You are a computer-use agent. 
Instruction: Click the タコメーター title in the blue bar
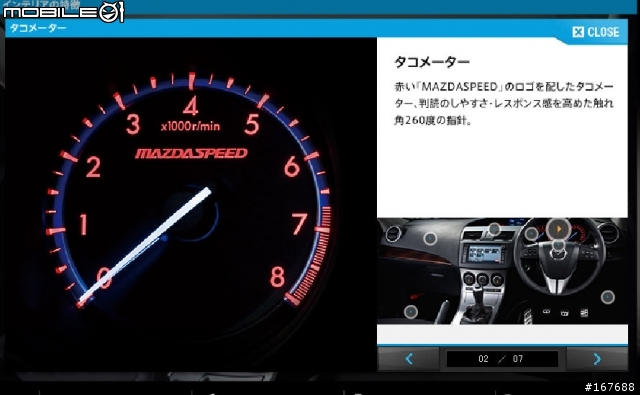38,28
